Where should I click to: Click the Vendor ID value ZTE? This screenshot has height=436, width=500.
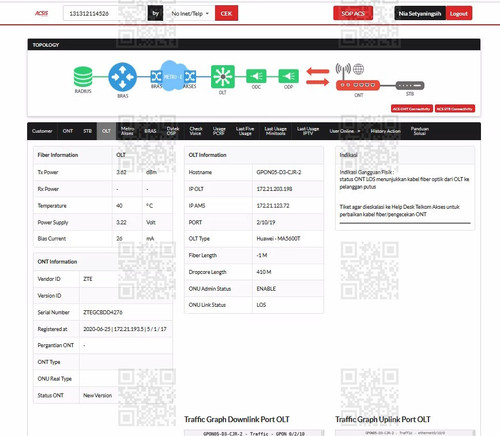(88, 279)
